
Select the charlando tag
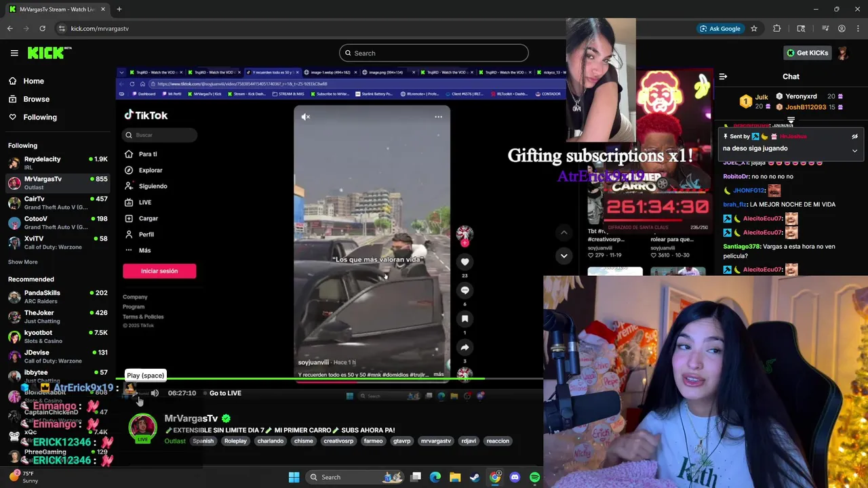coord(271,441)
